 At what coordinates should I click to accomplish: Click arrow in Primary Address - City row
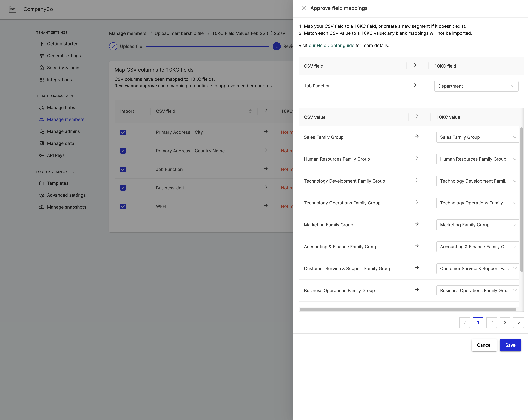[x=266, y=132]
